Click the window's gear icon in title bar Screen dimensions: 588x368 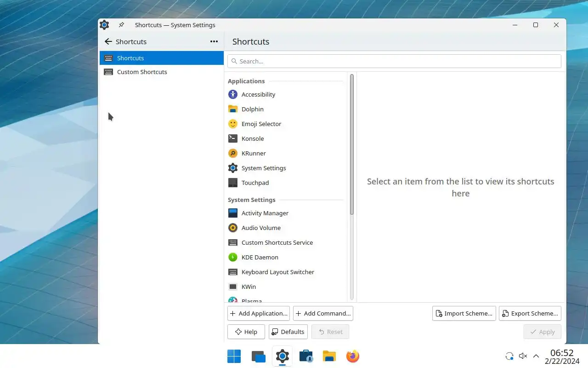[104, 25]
